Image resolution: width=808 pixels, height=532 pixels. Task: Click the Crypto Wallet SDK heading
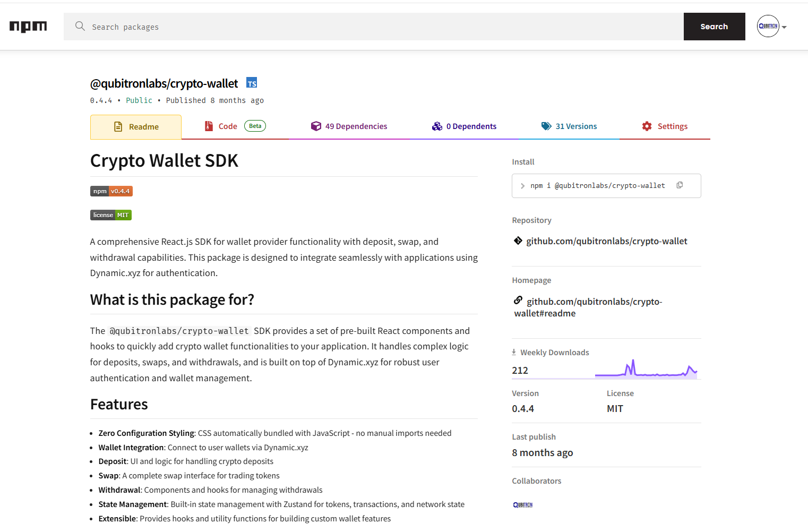tap(164, 161)
